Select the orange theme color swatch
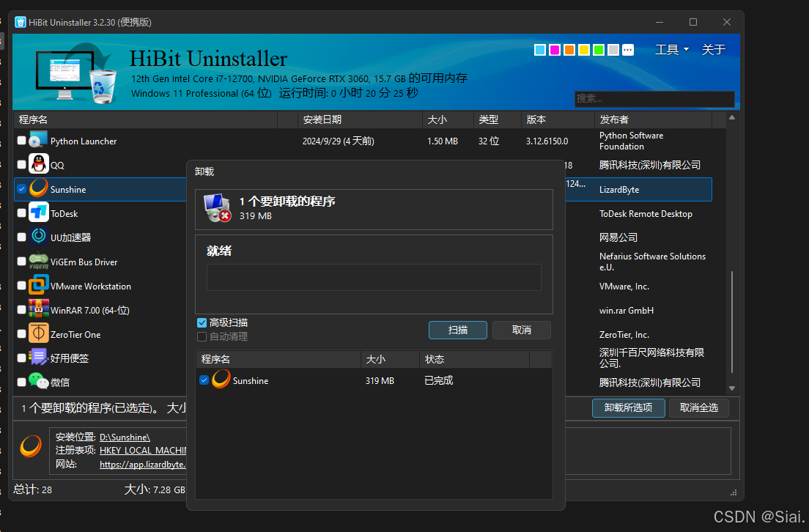The width and height of the screenshot is (809, 532). click(569, 50)
